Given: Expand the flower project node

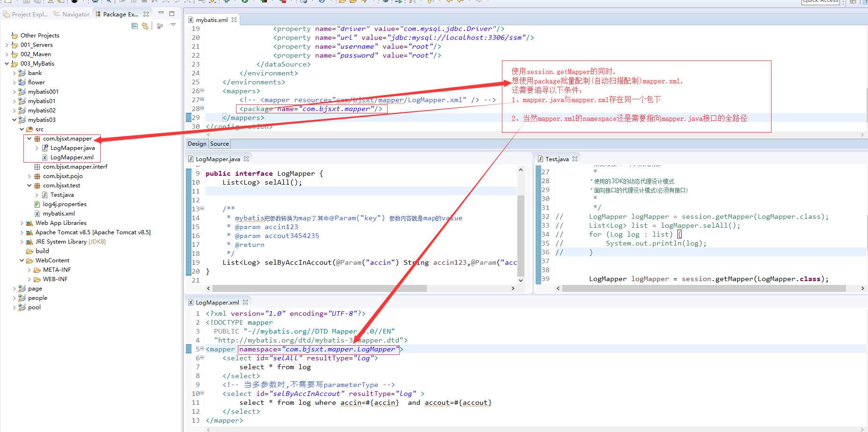Looking at the screenshot, I should [14, 82].
